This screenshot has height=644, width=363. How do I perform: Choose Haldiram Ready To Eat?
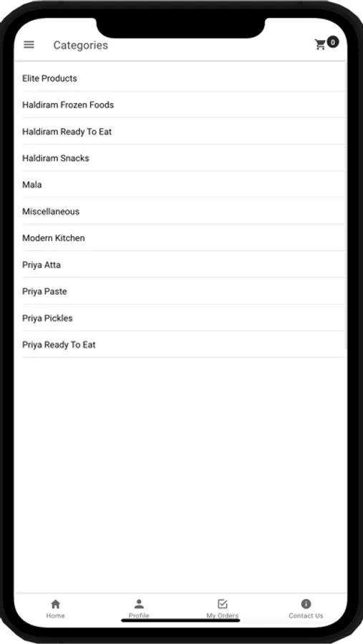[x=183, y=132]
